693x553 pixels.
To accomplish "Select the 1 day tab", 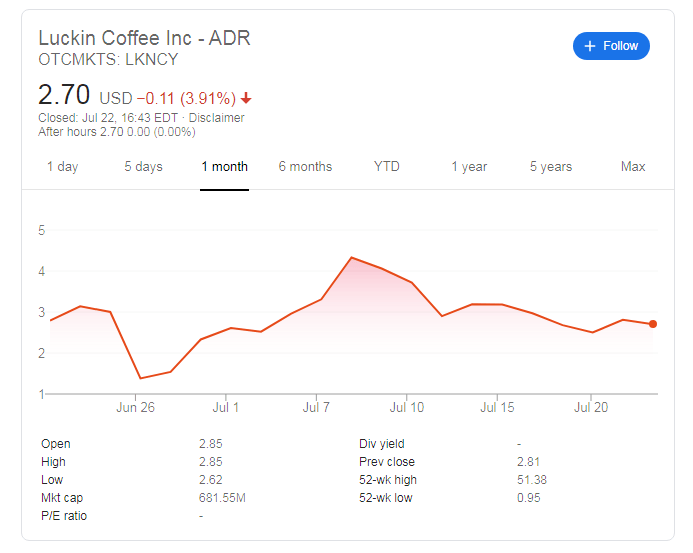I will click(63, 167).
